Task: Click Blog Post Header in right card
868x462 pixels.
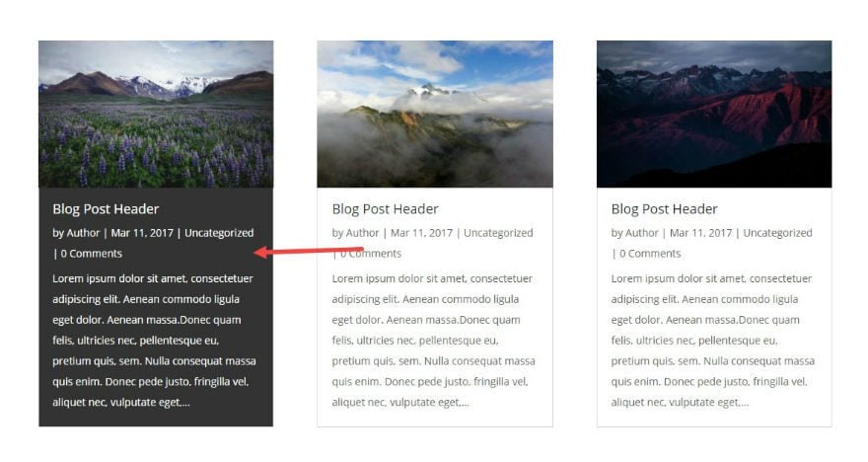Action: pos(664,209)
